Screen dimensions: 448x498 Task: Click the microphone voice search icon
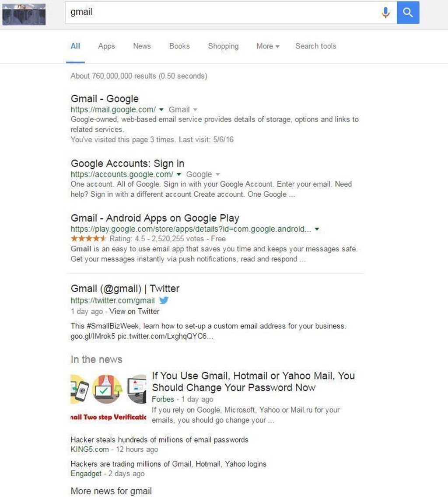tap(385, 13)
